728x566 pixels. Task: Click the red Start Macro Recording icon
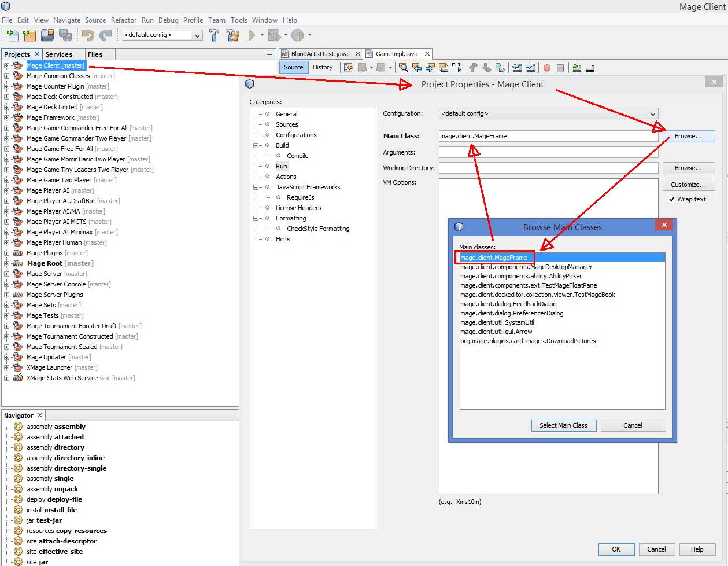(x=547, y=68)
